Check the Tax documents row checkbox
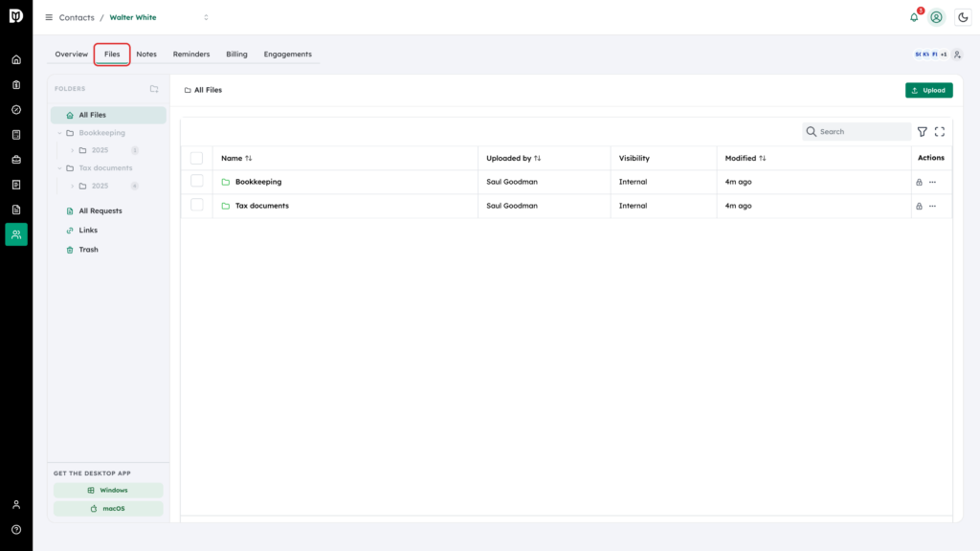Screen dimensions: 980x551 197,205
